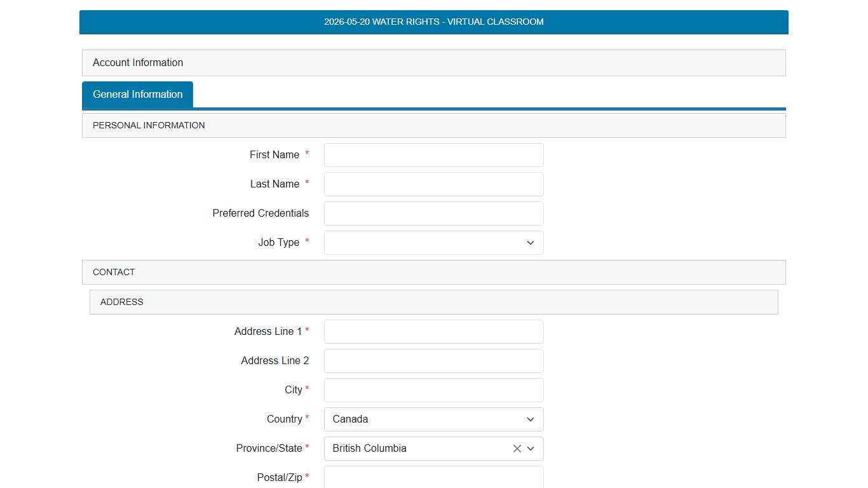Click the Water Rights Virtual Classroom title bar
The height and width of the screenshot is (488, 868).
tap(433, 22)
